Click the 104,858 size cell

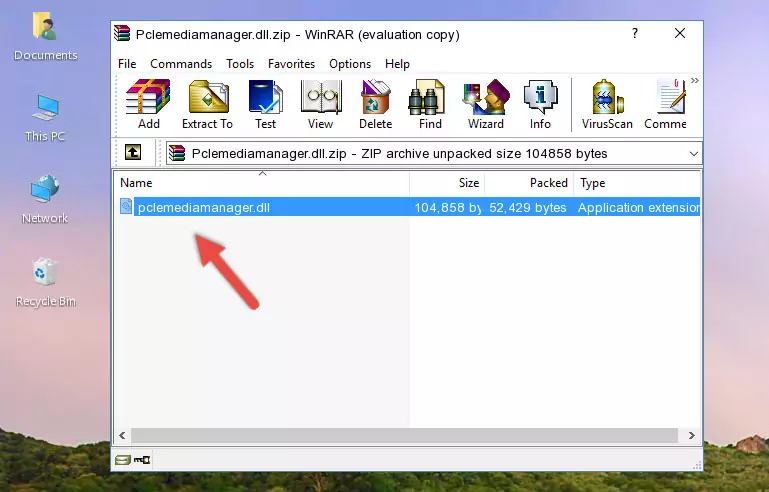(447, 207)
